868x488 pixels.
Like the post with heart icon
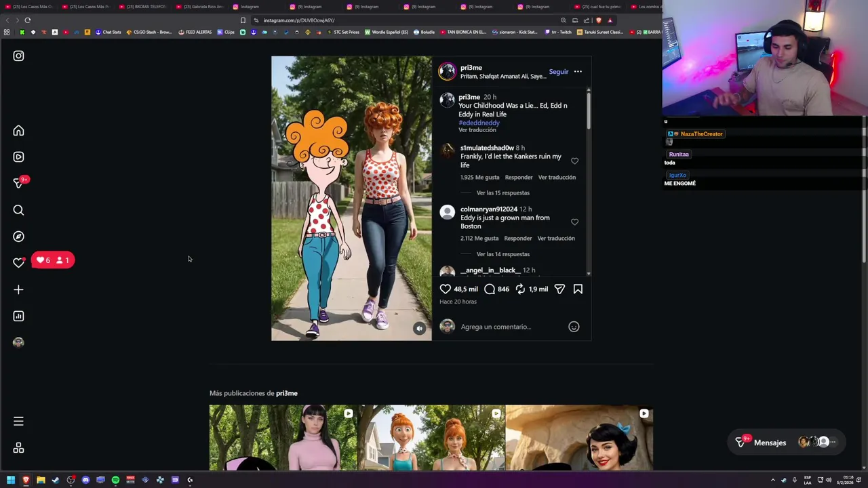pos(446,289)
